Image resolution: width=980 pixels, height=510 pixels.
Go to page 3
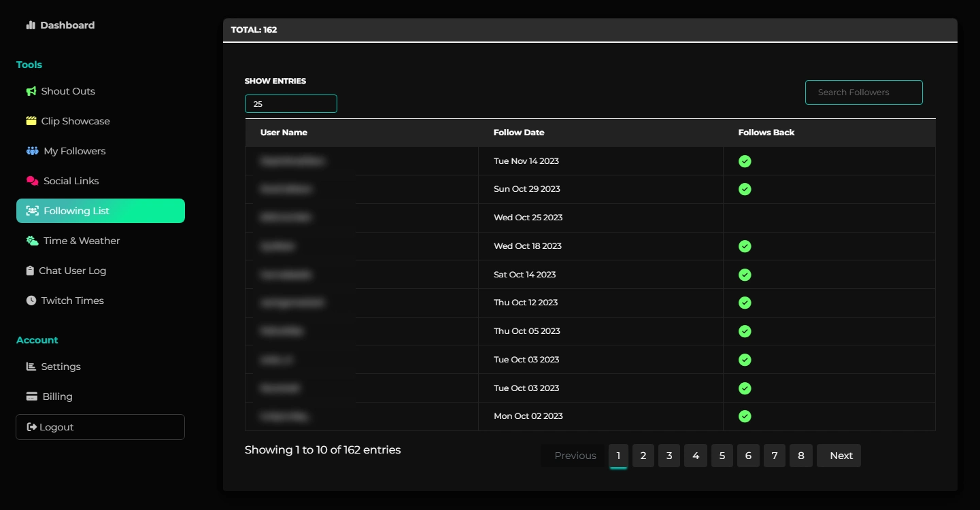pos(669,456)
